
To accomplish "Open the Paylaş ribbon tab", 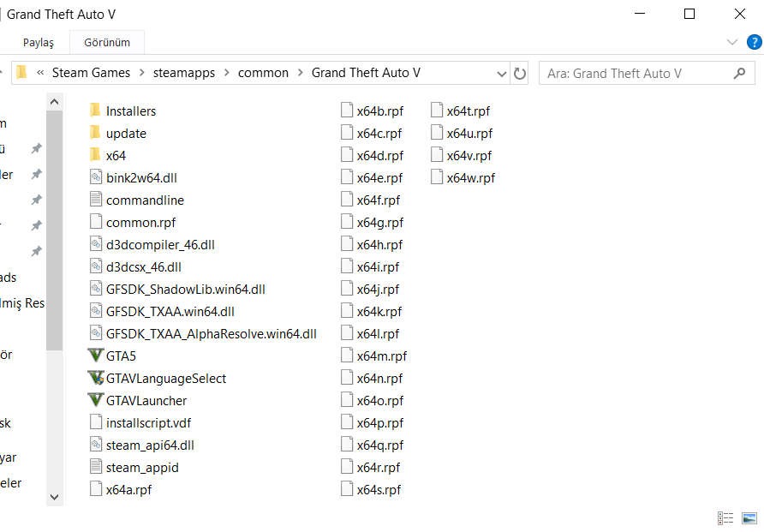I will pyautogui.click(x=39, y=41).
